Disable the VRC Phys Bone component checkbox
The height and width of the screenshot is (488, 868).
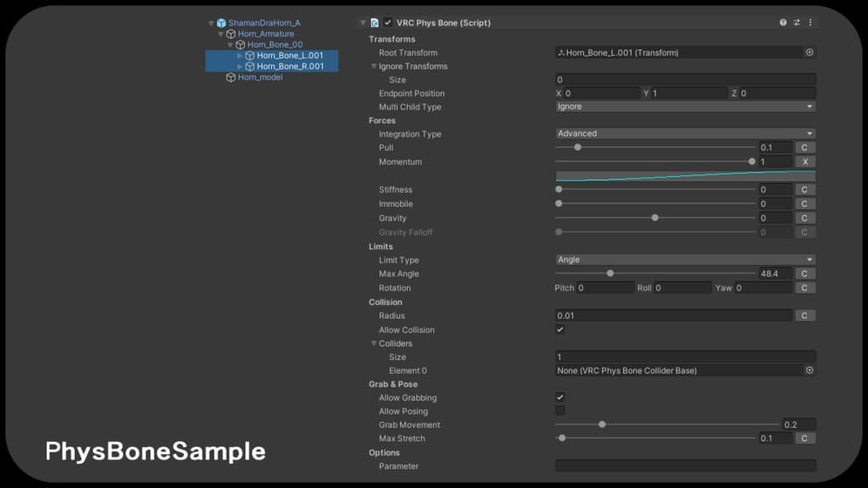tap(388, 23)
